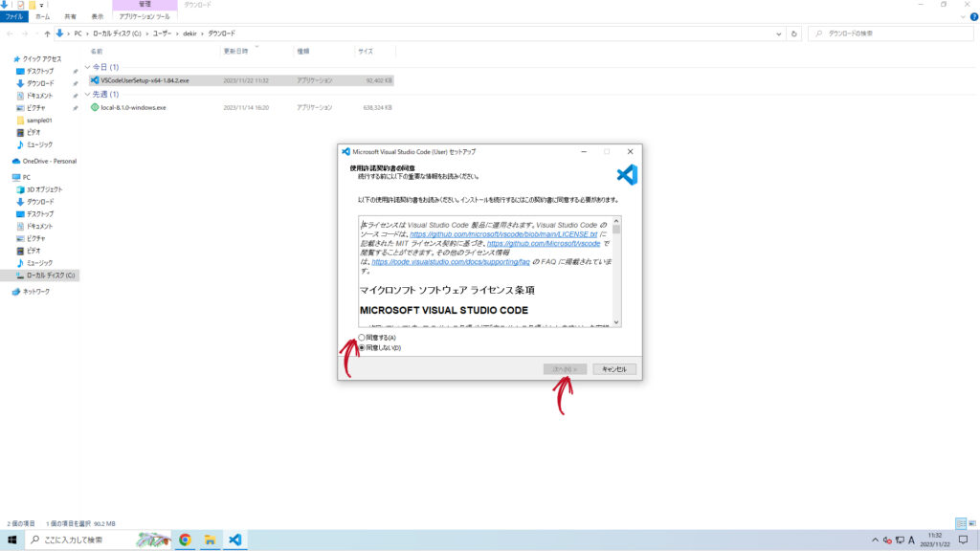This screenshot has height=551, width=980.
Task: Select the PC node in the navigation pane
Action: pos(26,177)
